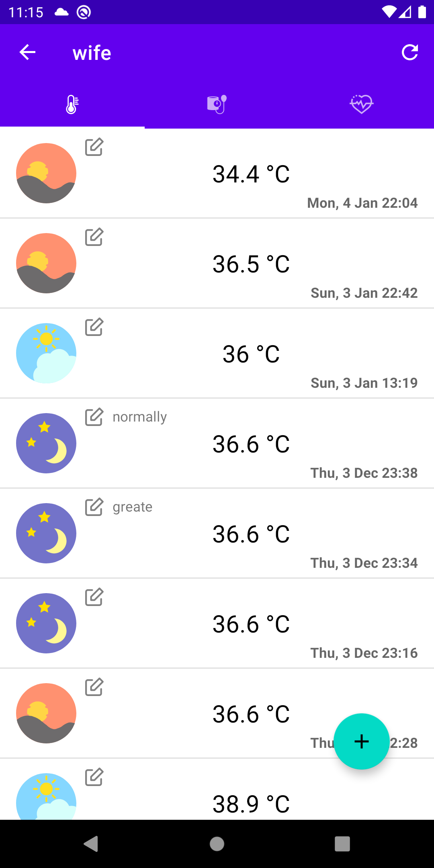This screenshot has height=868, width=434.
Task: Tap the sunset icon of the 34.4 °C entry
Action: click(x=46, y=173)
